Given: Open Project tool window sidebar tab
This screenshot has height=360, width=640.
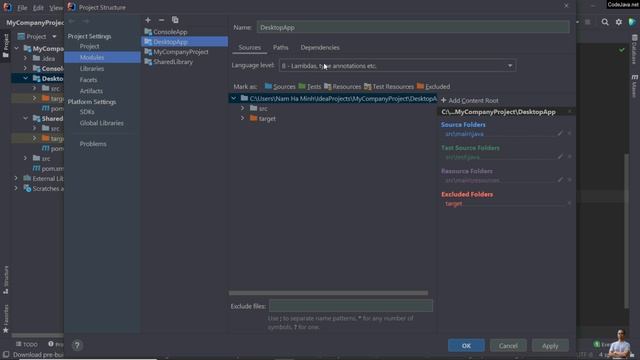Looking at the screenshot, I should coord(6,45).
